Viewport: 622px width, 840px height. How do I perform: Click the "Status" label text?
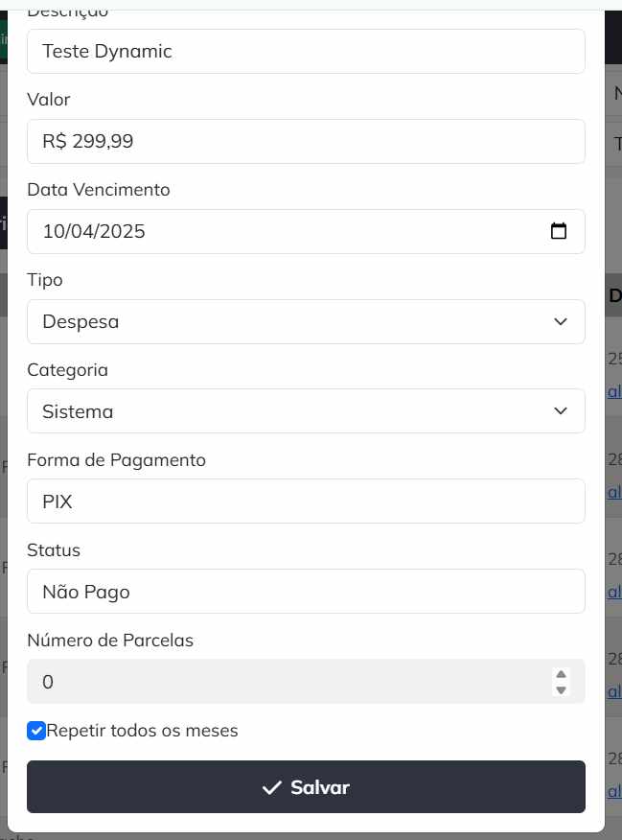54,550
